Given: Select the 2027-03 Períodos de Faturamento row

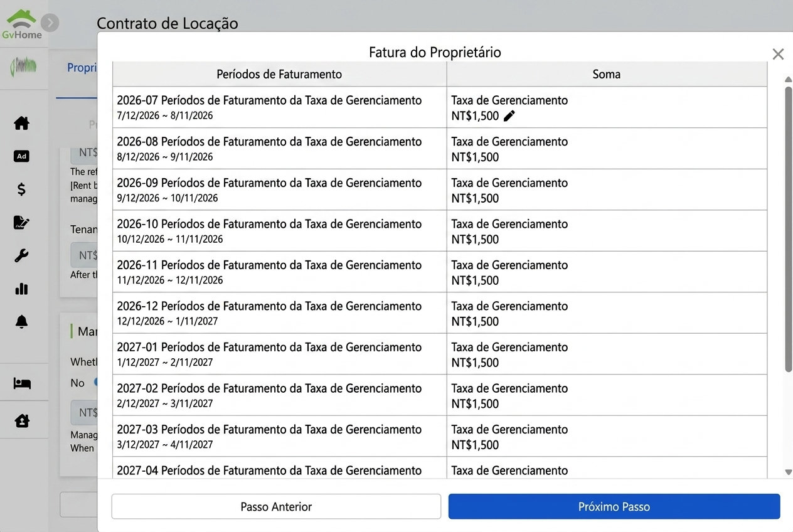Looking at the screenshot, I should [440, 436].
